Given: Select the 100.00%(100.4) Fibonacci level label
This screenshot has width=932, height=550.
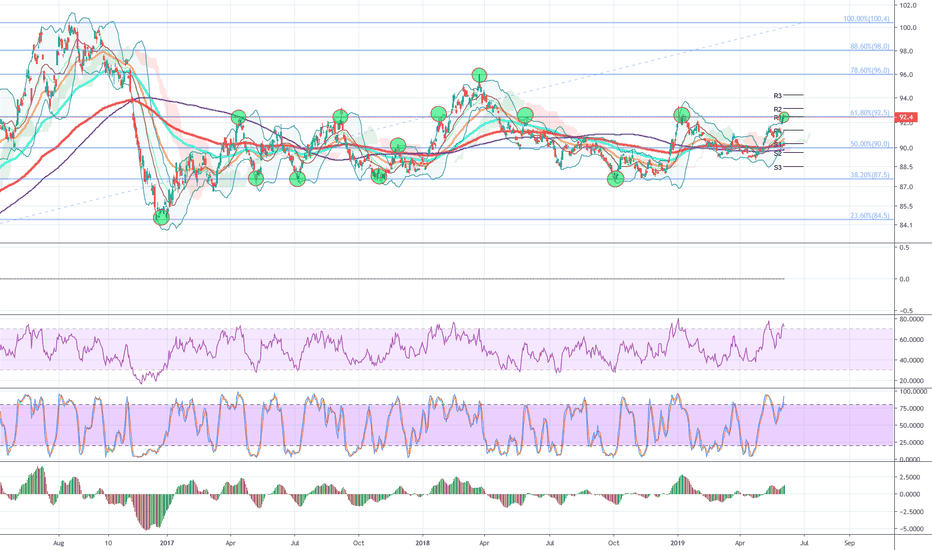Looking at the screenshot, I should tap(867, 19).
